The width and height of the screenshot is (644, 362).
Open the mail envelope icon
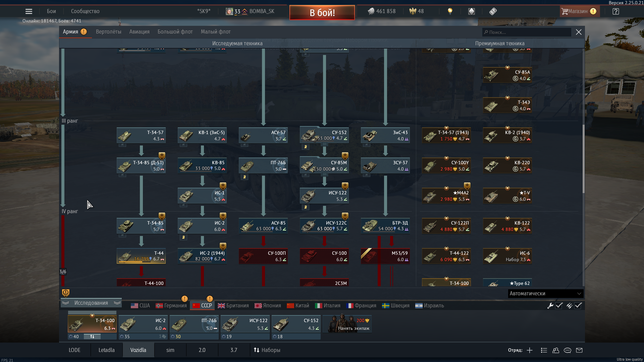click(579, 350)
